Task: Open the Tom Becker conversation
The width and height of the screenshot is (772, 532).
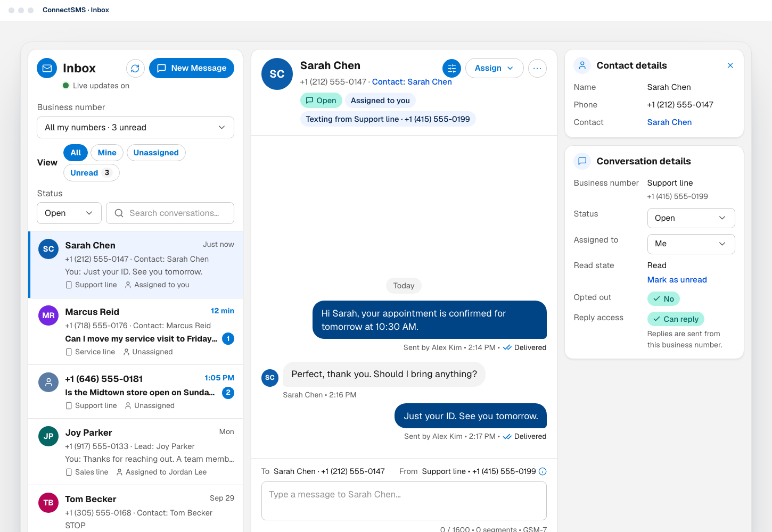Action: (x=136, y=509)
